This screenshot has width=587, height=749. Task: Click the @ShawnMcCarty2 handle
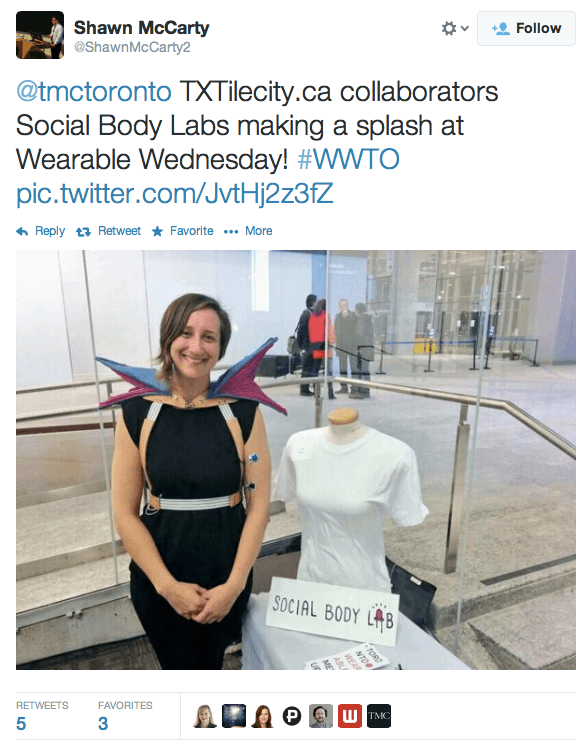coord(132,47)
